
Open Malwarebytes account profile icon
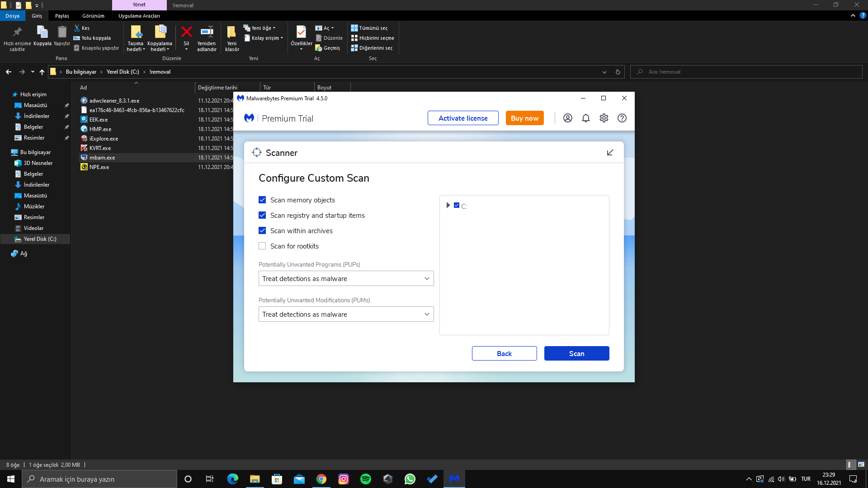pos(568,118)
